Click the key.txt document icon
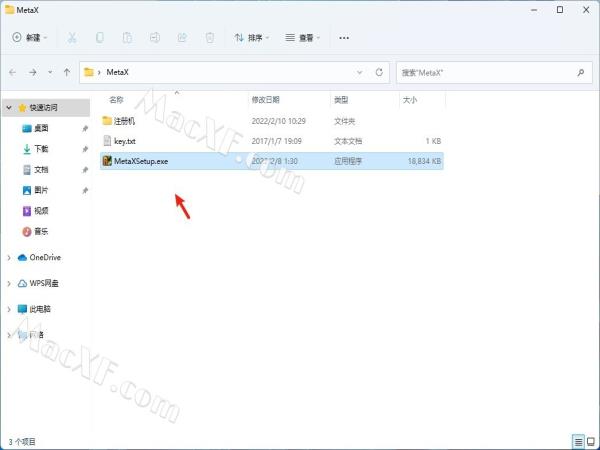The image size is (600, 450). [x=107, y=141]
